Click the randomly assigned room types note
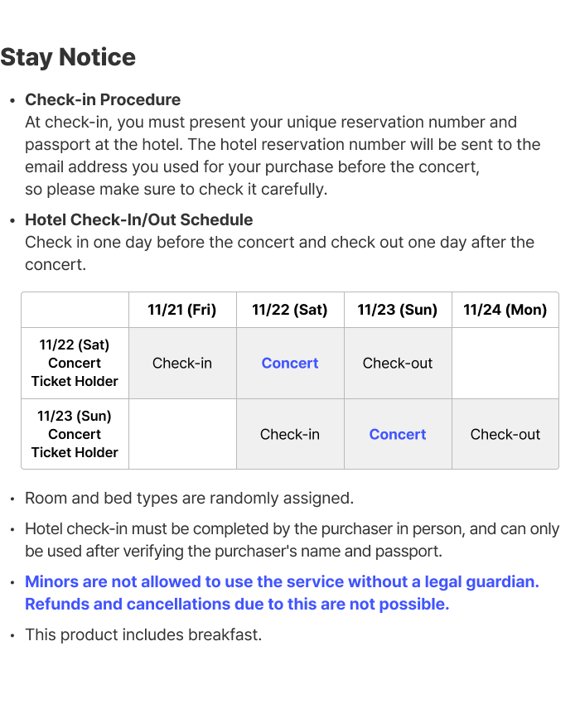The width and height of the screenshot is (580, 728). pyautogui.click(x=189, y=498)
